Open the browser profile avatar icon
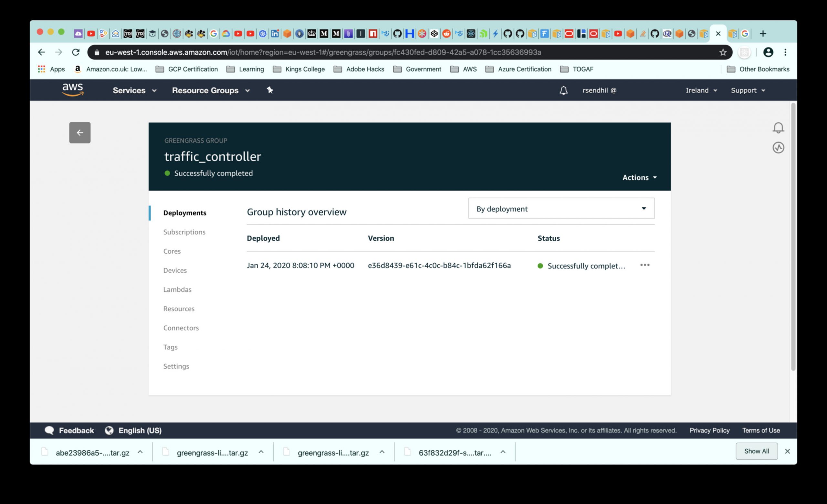 click(x=768, y=52)
